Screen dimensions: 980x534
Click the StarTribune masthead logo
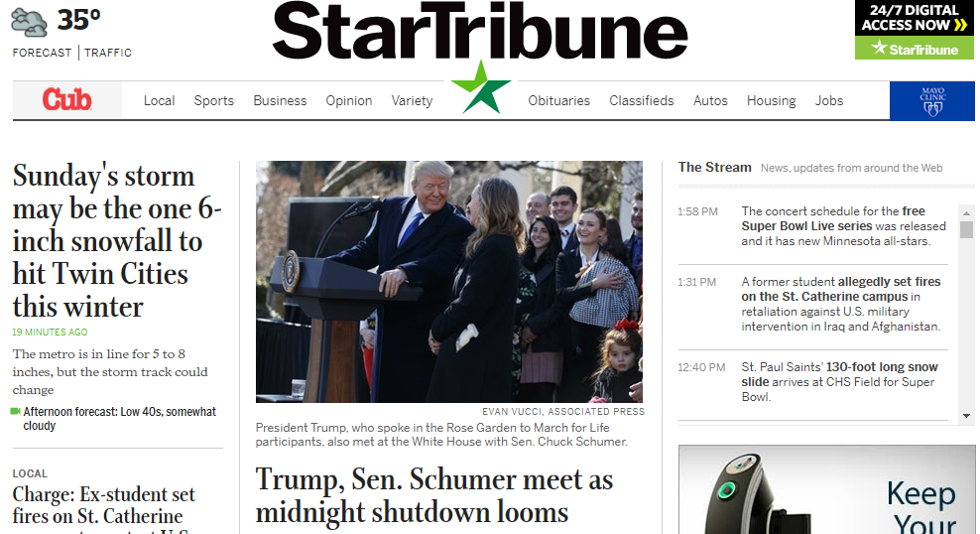pos(480,31)
